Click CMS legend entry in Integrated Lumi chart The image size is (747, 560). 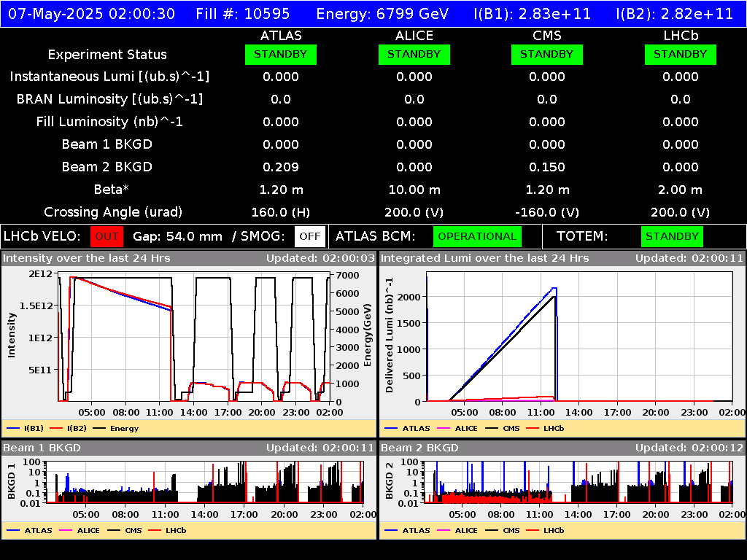tap(503, 428)
